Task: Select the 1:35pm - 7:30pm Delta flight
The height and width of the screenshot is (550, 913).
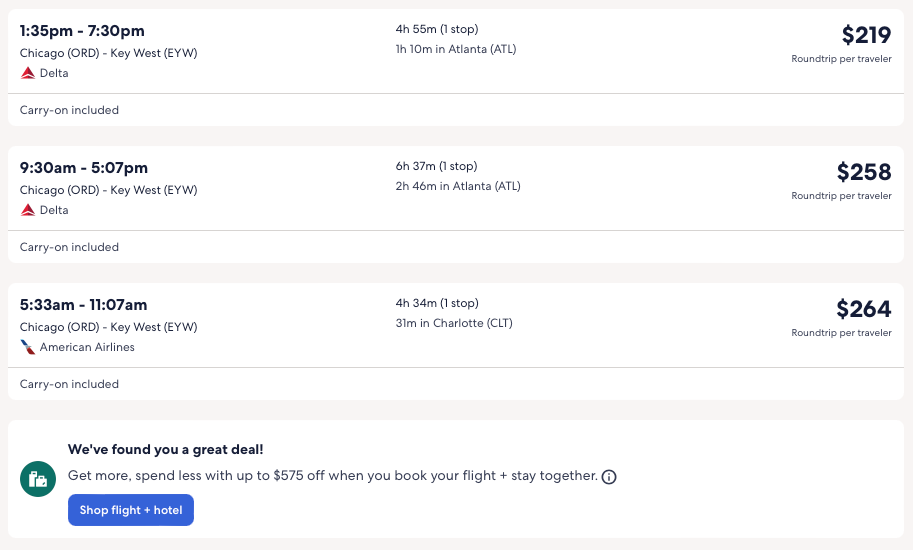Action: (82, 31)
